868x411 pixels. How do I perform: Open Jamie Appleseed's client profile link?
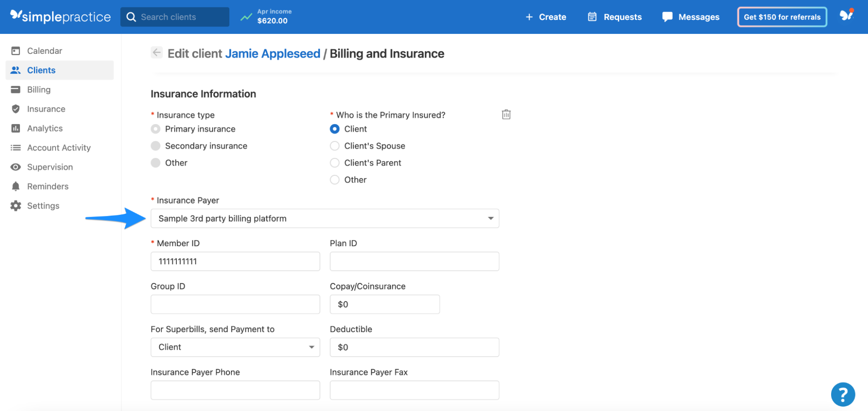click(x=272, y=53)
